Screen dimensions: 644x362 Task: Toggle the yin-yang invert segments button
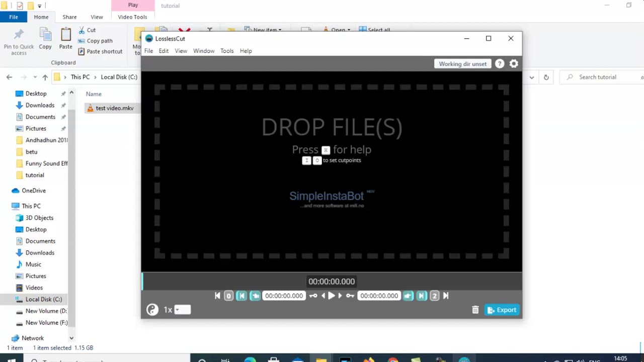[152, 310]
